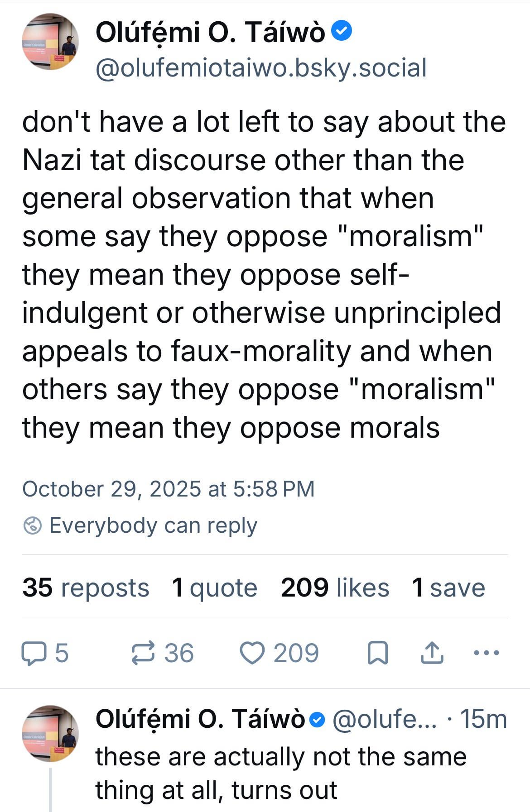Click the blue verified badge beside the author name
Screen dimensions: 530x812
point(342,32)
